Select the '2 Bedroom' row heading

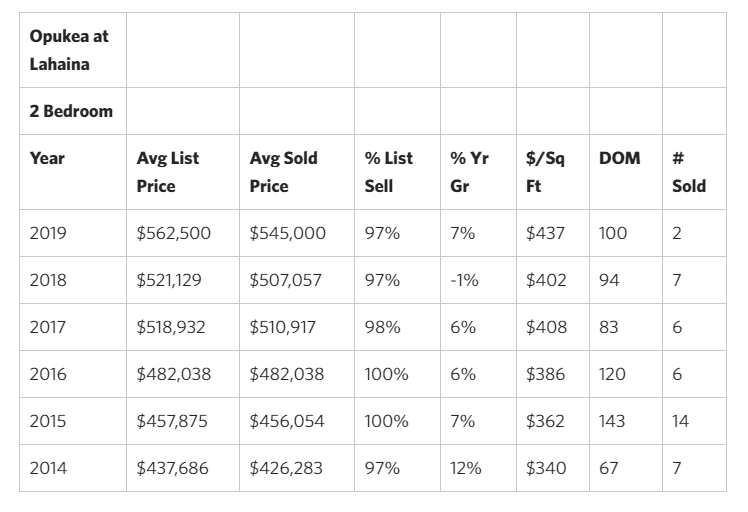coord(71,111)
